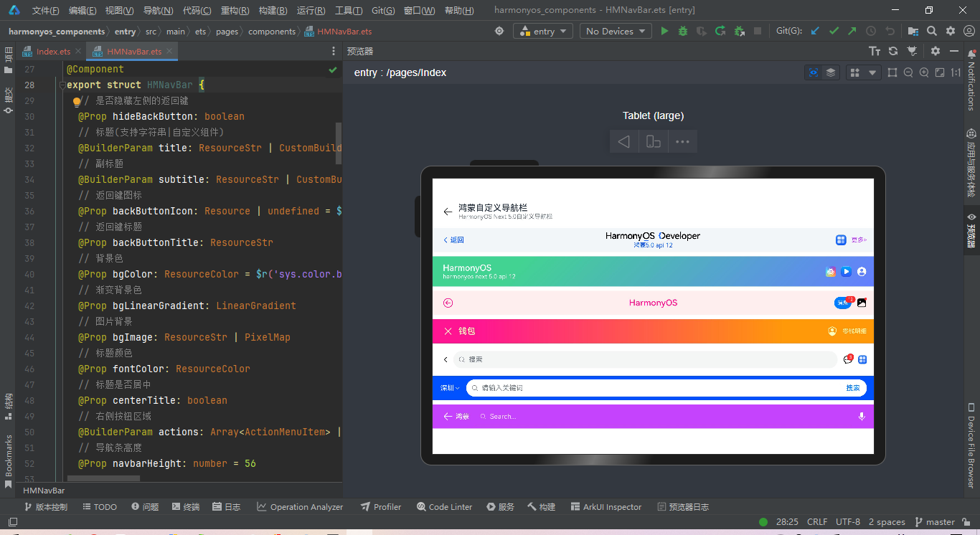Open the ArkUI Inspector tool window

click(606, 506)
